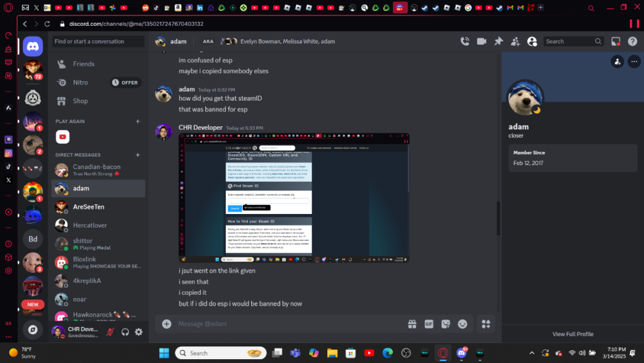Open the Shop page
Image resolution: width=644 pixels, height=363 pixels.
(80, 101)
